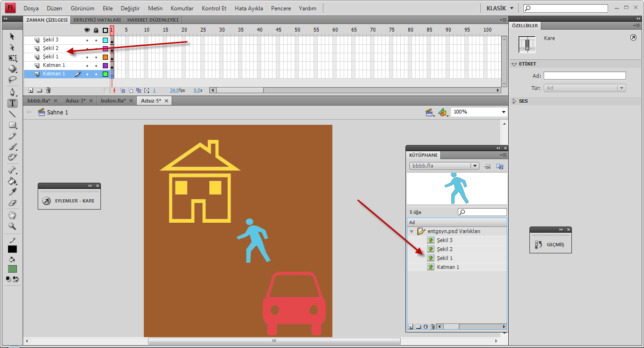Viewport: 644px width, 348px height.
Task: Switch to DERLEYİCİ HATALARI tab
Action: click(97, 20)
